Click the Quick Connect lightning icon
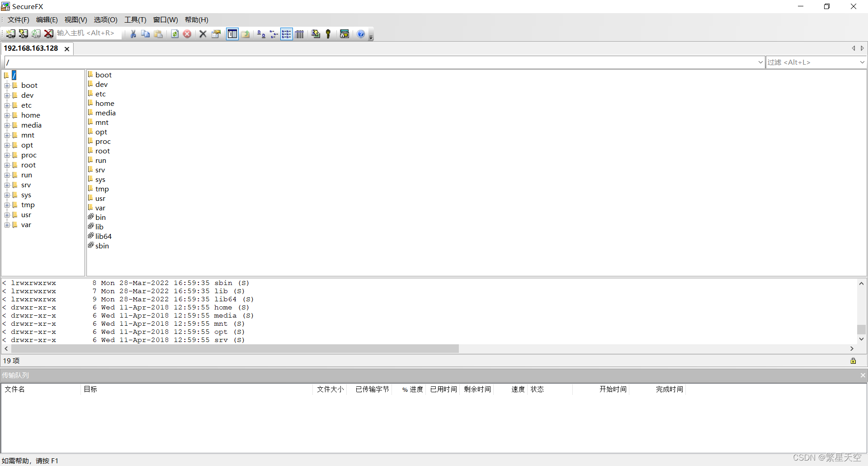The image size is (868, 466). click(23, 34)
